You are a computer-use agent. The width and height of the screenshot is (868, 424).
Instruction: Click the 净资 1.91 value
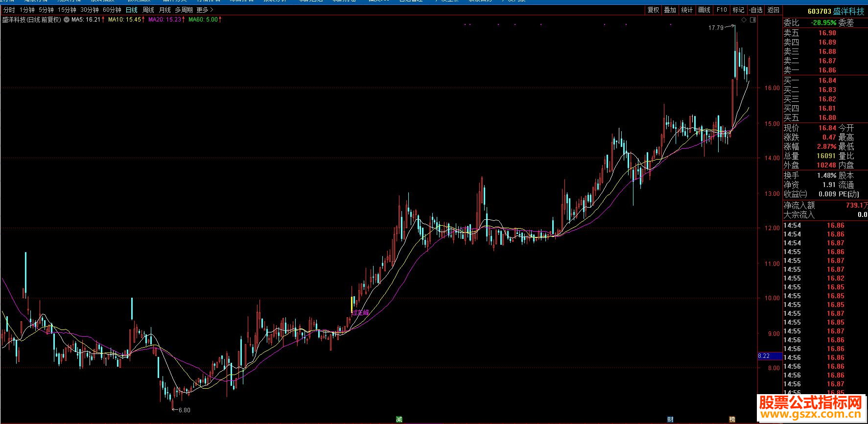pyautogui.click(x=829, y=185)
